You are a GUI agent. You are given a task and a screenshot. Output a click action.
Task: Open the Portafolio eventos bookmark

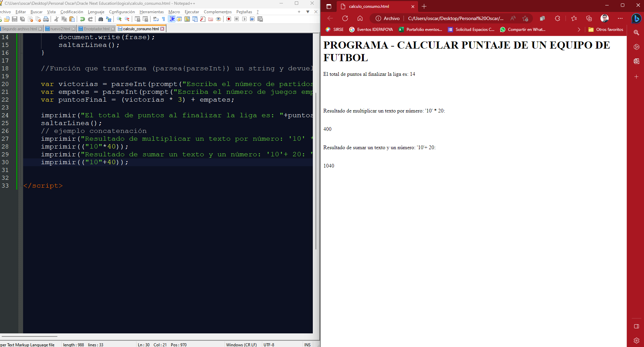point(421,30)
